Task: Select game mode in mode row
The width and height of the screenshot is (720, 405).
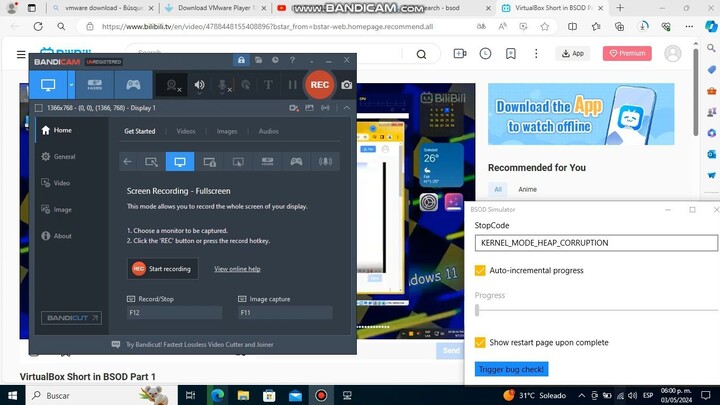Action: [296, 162]
